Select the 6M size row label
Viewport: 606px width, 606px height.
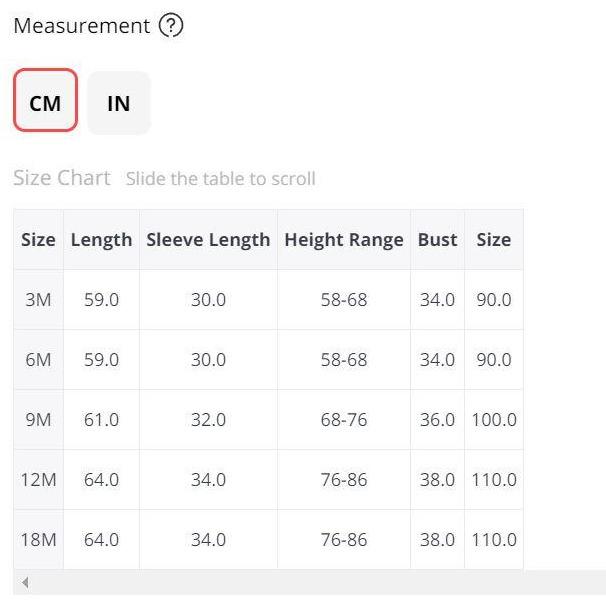(x=38, y=360)
